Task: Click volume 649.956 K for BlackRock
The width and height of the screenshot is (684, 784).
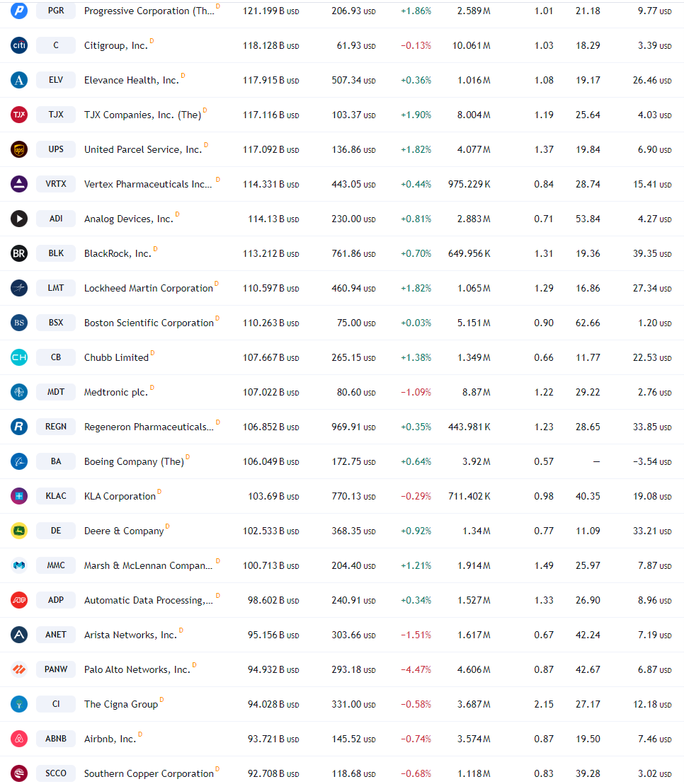Action: 469,253
